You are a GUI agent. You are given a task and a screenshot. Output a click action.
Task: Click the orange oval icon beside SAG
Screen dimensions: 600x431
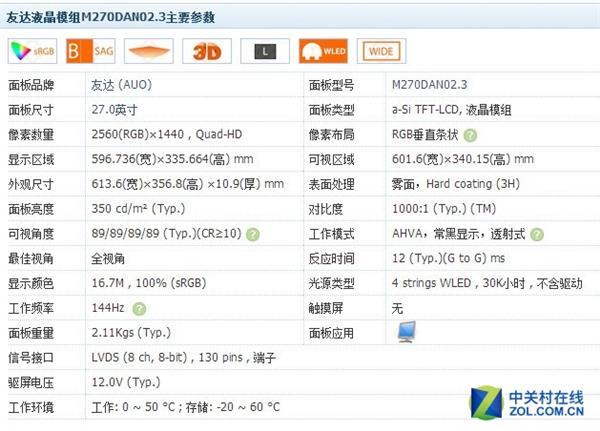pyautogui.click(x=148, y=51)
